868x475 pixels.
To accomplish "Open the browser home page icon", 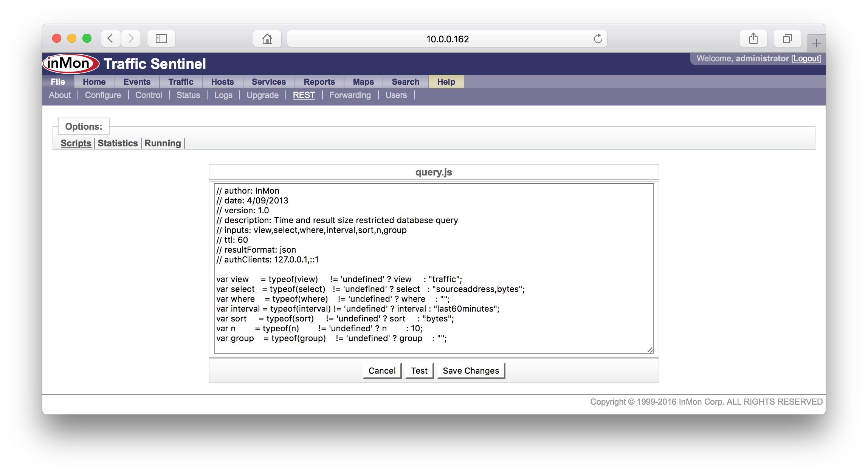I will [x=267, y=39].
